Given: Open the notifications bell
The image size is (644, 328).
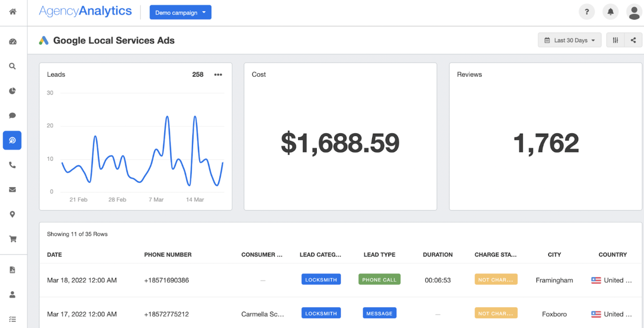Looking at the screenshot, I should click(x=610, y=12).
